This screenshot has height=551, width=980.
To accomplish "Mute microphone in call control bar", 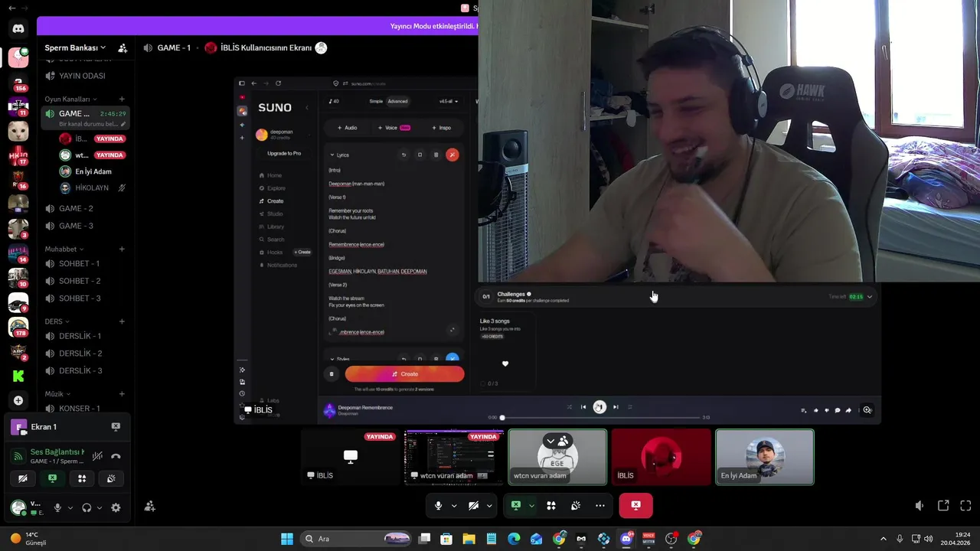I will point(438,505).
